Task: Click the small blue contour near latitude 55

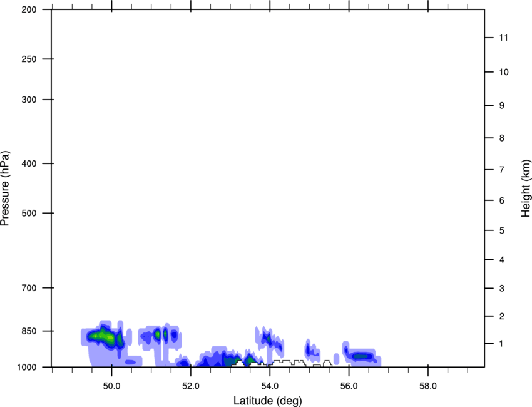Action: point(308,348)
